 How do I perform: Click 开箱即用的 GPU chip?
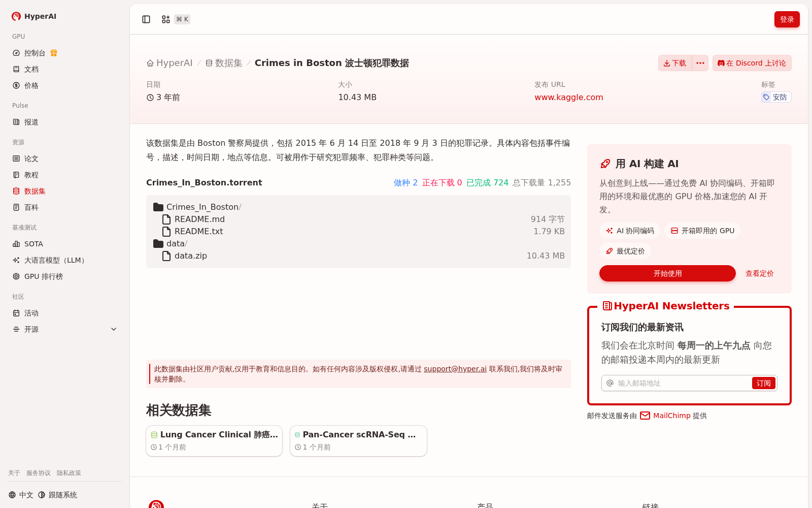point(702,231)
